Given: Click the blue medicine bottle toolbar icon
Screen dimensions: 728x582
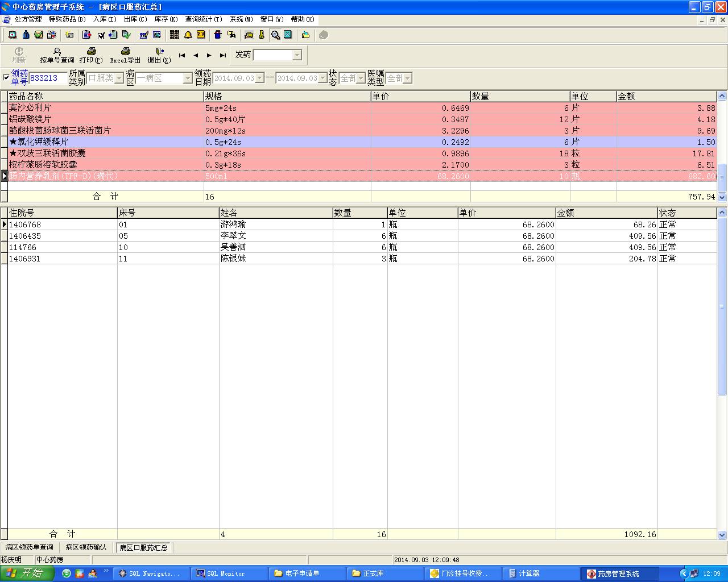Looking at the screenshot, I should coord(26,35).
